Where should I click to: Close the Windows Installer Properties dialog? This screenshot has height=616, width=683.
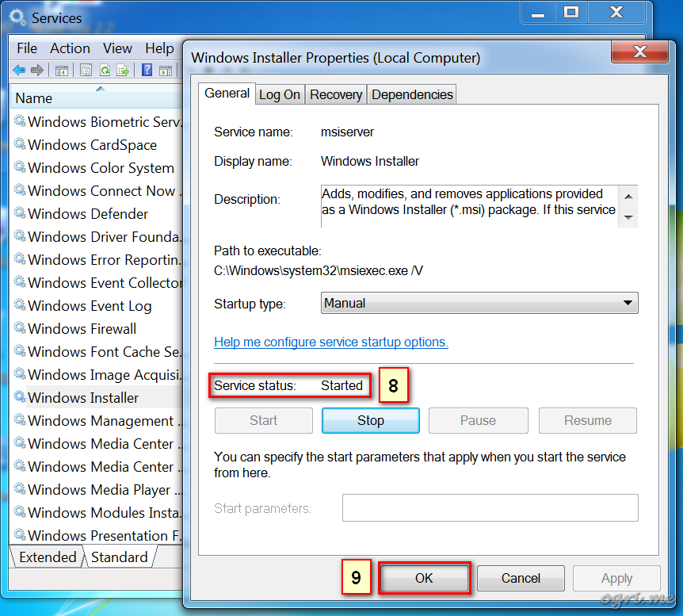click(x=639, y=52)
